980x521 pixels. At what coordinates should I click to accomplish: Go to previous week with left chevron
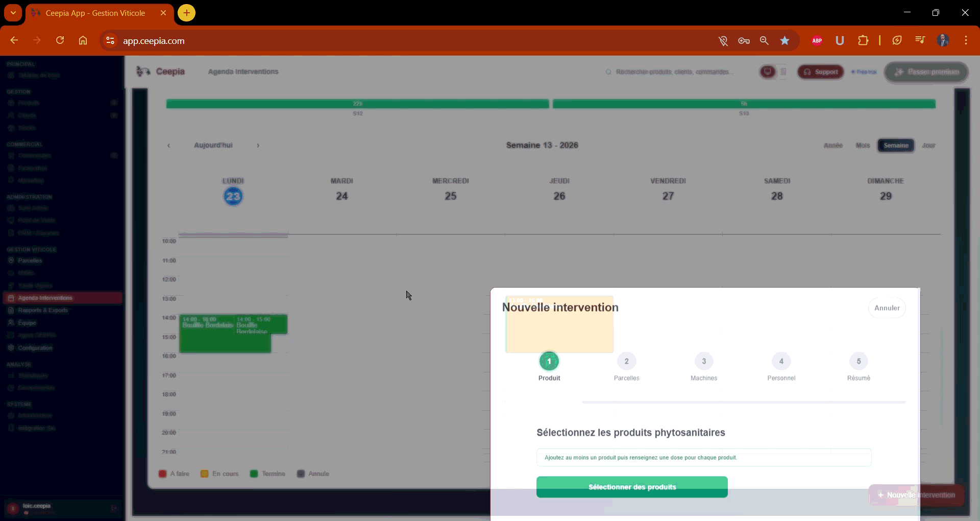(x=168, y=146)
